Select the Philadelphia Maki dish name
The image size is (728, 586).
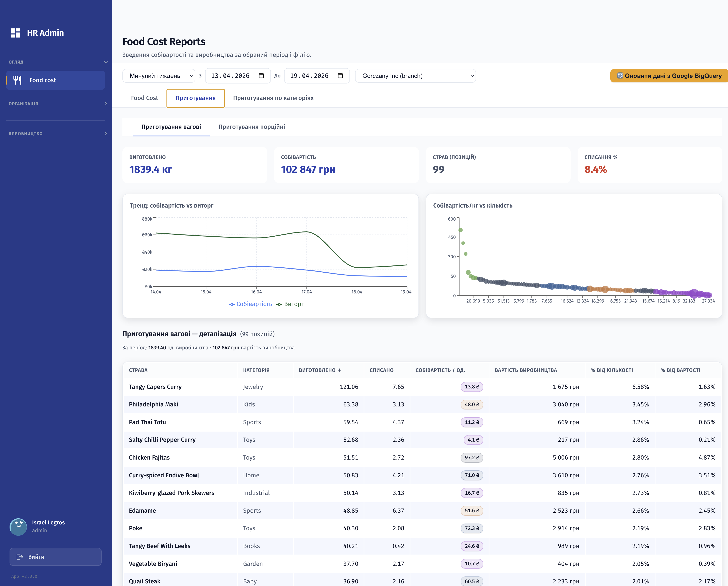pos(153,404)
